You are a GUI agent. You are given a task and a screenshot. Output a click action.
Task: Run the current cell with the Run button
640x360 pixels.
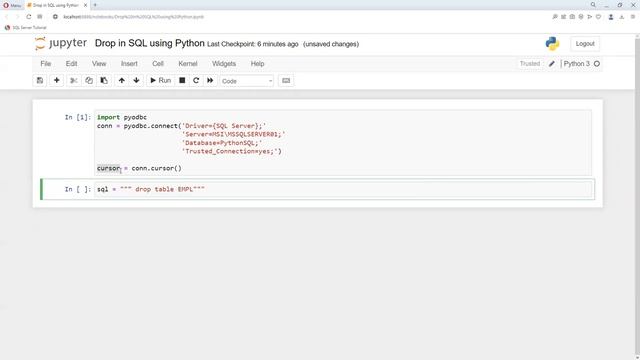(160, 80)
